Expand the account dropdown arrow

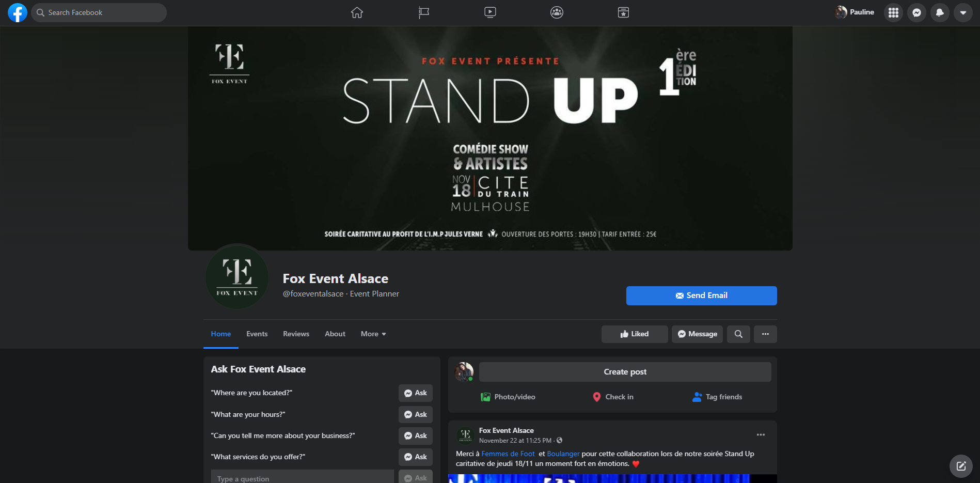pyautogui.click(x=963, y=12)
